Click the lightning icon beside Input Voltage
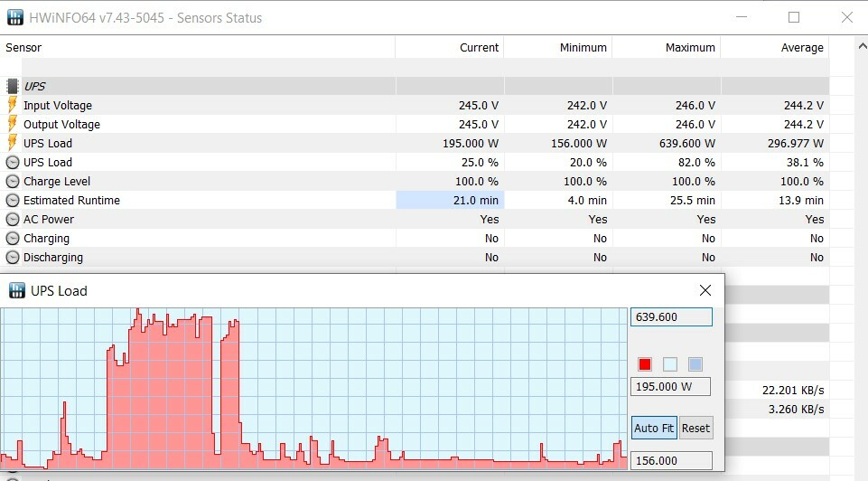Image resolution: width=868 pixels, height=481 pixels. [12, 104]
